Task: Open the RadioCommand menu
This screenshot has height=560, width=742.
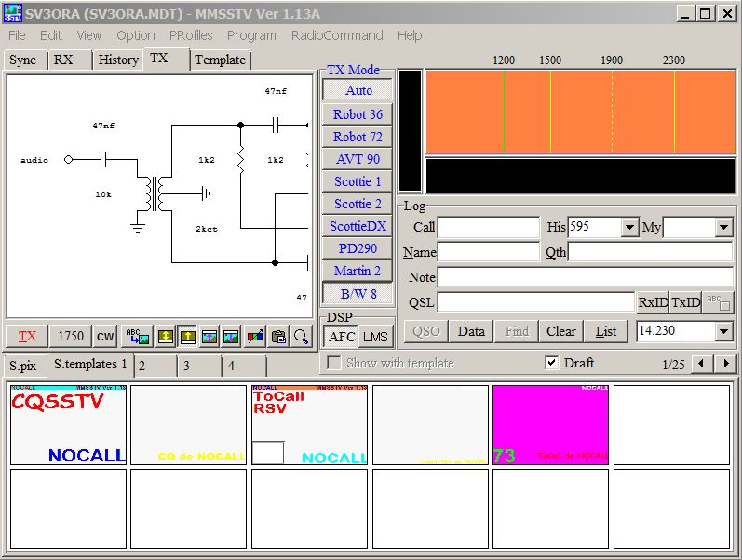Action: coord(337,35)
